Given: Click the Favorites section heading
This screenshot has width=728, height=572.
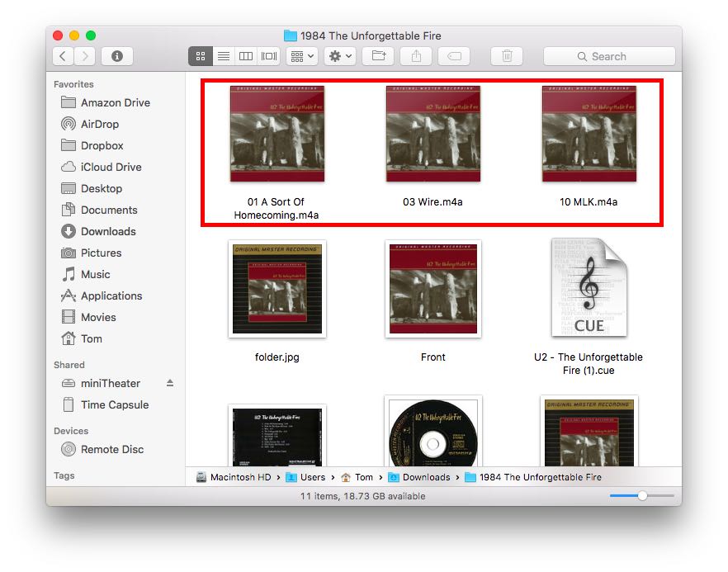Looking at the screenshot, I should click(x=73, y=84).
